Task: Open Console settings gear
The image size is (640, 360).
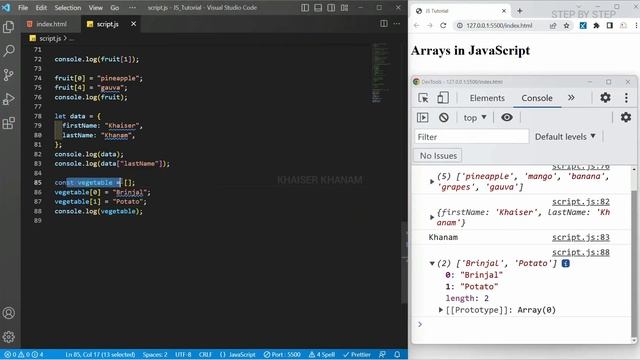Action: pyautogui.click(x=626, y=118)
